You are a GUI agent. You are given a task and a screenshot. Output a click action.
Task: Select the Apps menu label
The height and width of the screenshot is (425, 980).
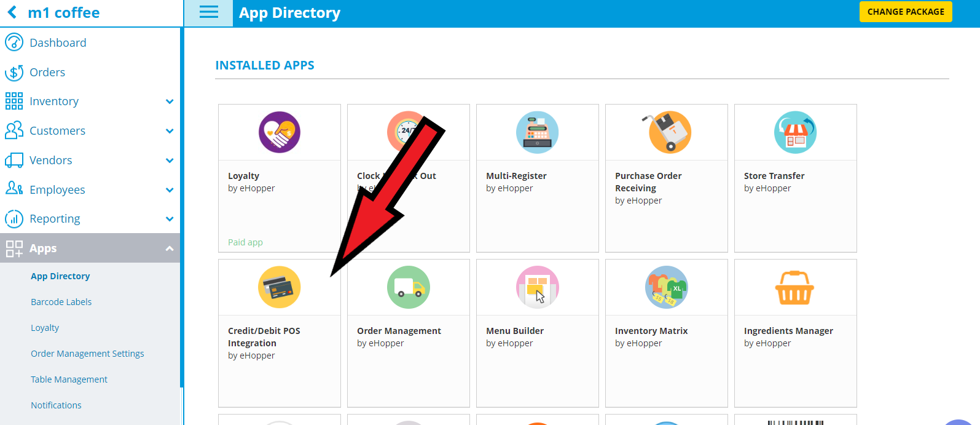click(43, 248)
